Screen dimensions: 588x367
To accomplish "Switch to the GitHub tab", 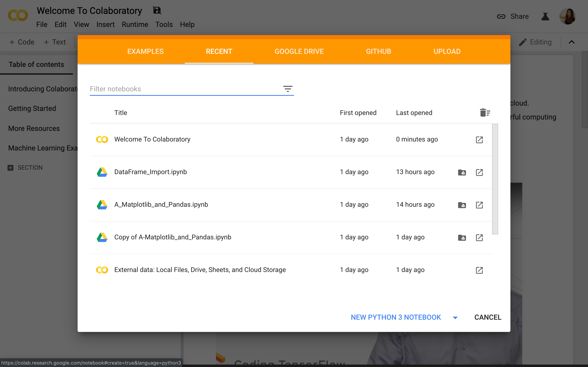I will pos(378,51).
